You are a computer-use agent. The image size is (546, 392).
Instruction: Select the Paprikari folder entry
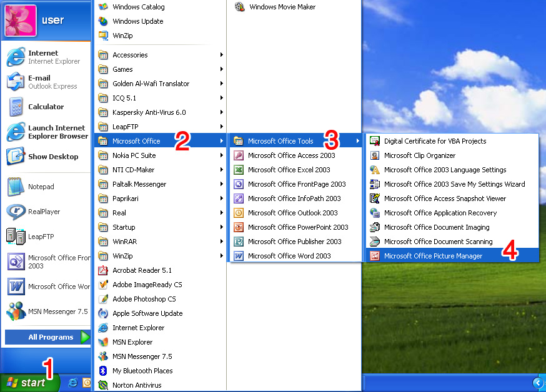pos(161,198)
